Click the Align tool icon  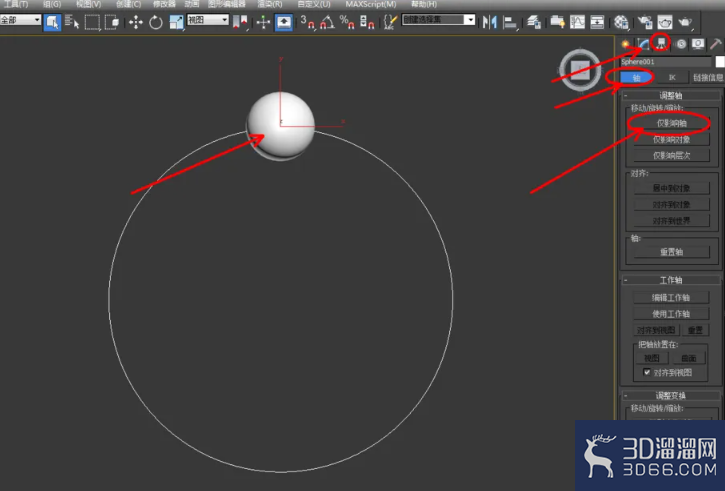point(510,22)
